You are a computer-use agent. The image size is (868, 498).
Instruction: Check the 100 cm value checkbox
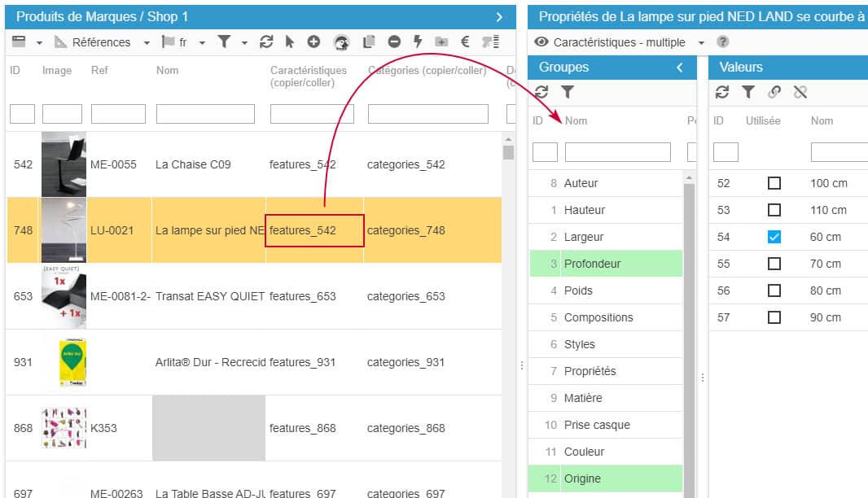pos(774,183)
